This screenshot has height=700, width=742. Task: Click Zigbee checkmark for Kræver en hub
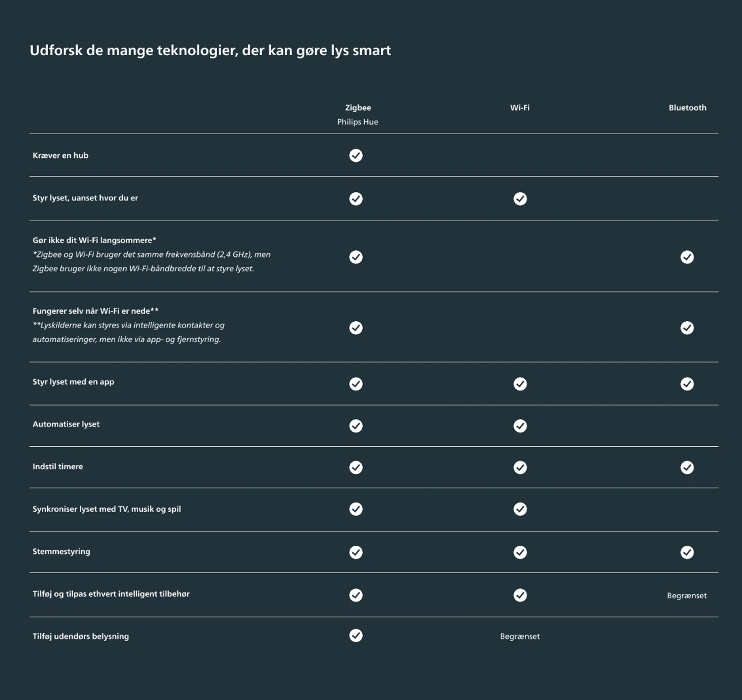pyautogui.click(x=356, y=156)
